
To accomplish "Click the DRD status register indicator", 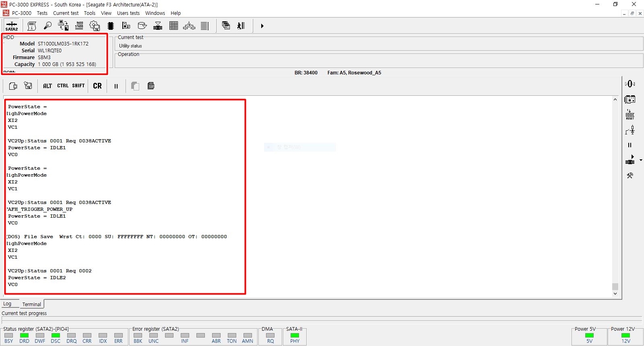I will click(24, 335).
